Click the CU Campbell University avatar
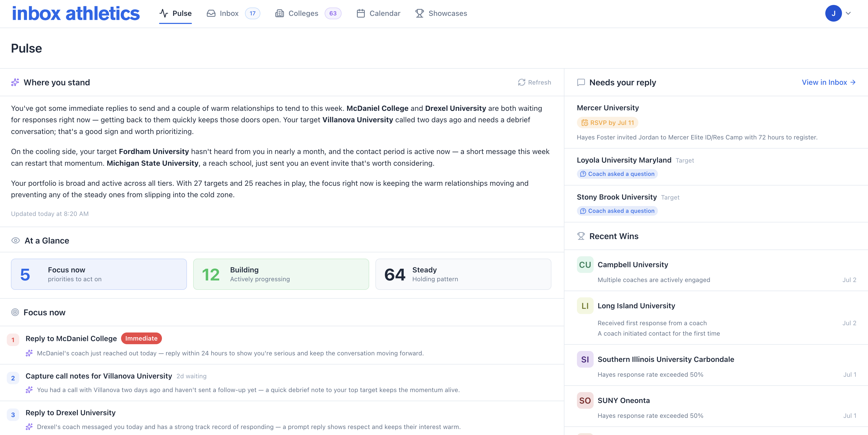Screen dimensions: 868x435 585,265
